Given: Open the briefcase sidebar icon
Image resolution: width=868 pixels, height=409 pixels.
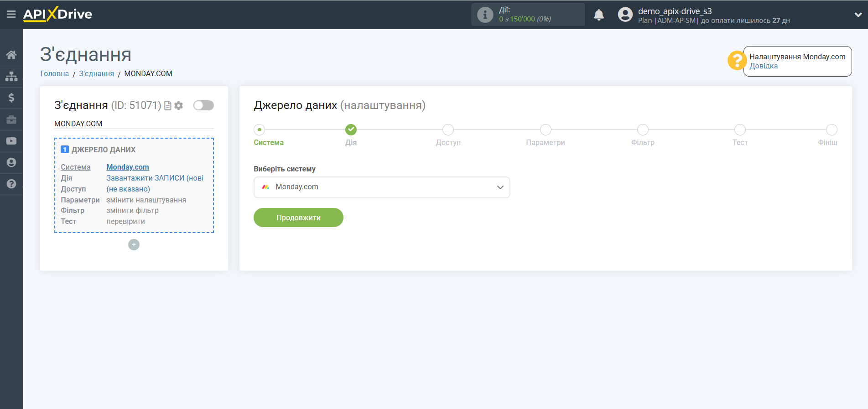Looking at the screenshot, I should pos(11,119).
